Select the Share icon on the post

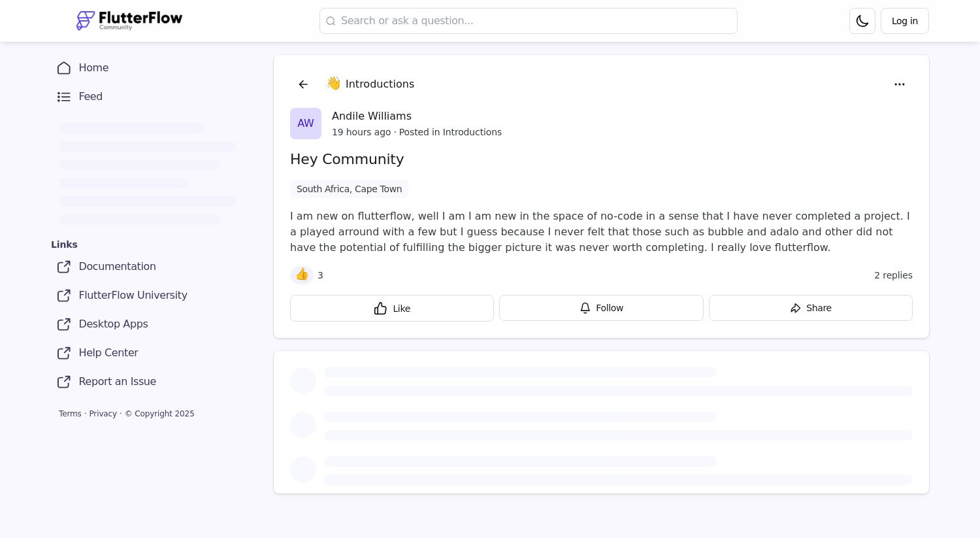[796, 308]
